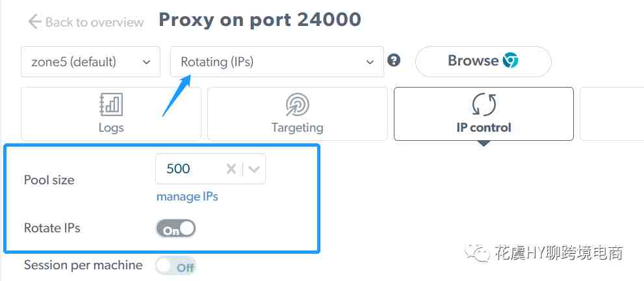Click the Logs chart icon

point(111,104)
